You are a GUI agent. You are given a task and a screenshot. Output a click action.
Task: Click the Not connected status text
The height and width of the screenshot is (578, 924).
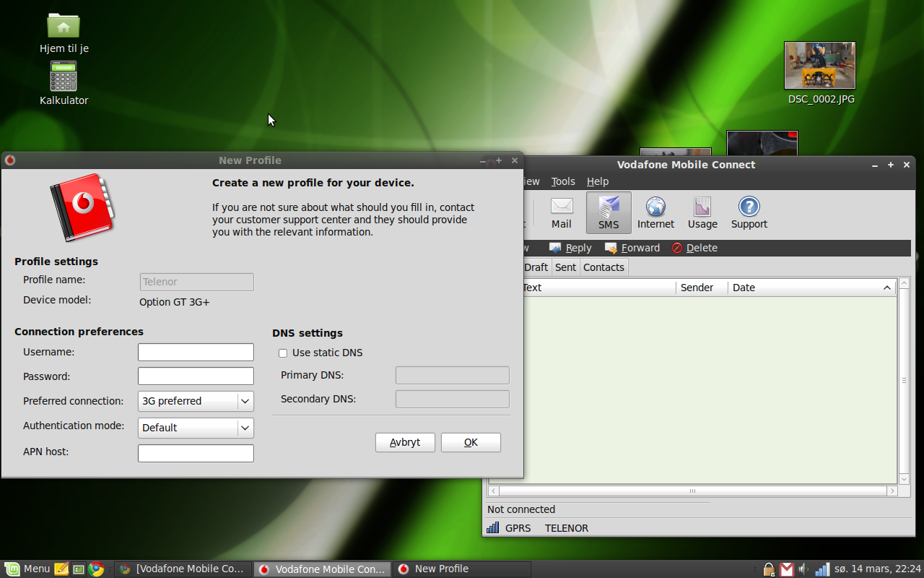click(x=521, y=509)
